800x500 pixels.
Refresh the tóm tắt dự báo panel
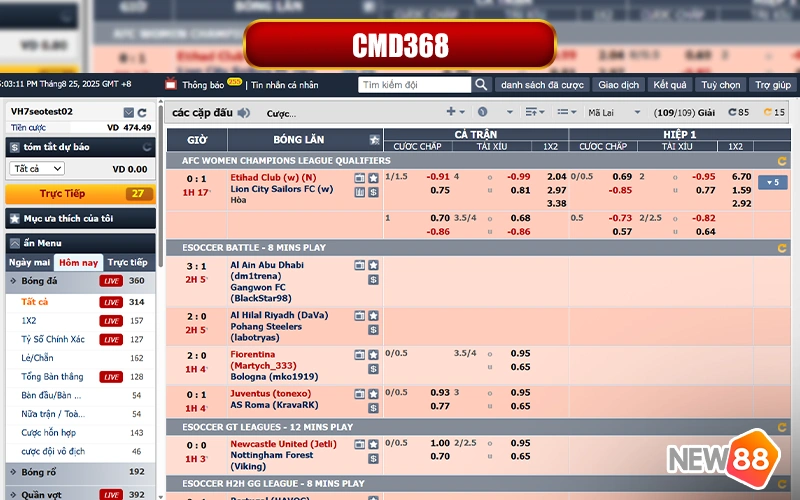point(147,147)
